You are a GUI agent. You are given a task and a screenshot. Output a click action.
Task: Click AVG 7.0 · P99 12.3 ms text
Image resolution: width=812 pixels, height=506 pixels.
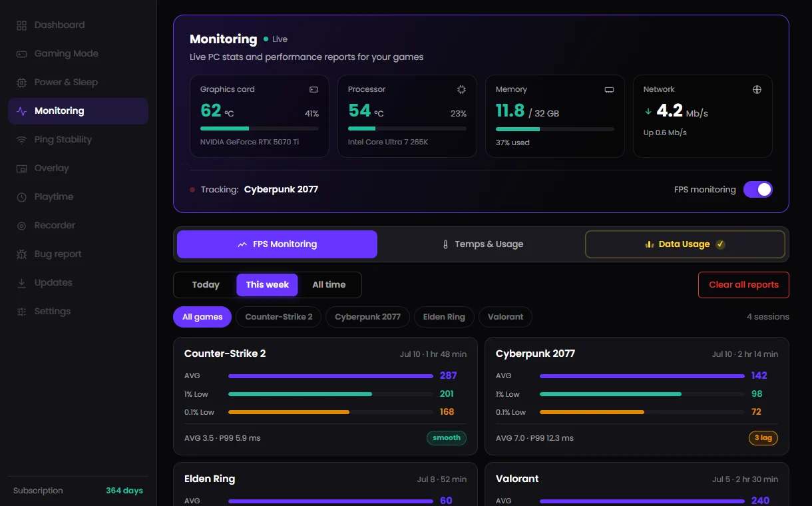(534, 438)
